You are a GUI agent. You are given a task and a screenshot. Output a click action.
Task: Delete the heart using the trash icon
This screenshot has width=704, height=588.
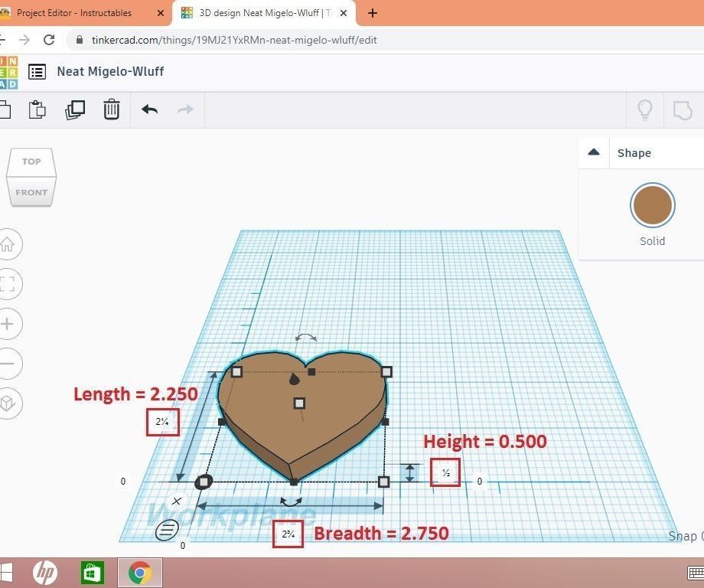(112, 109)
